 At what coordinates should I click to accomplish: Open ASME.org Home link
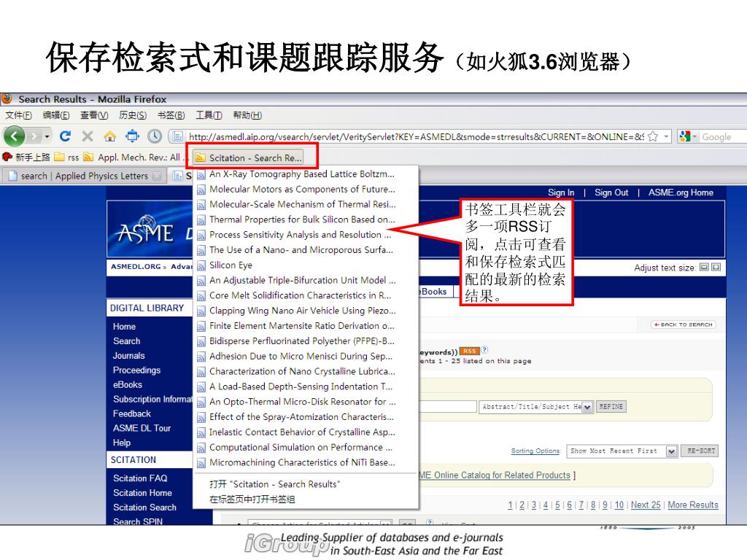point(681,192)
